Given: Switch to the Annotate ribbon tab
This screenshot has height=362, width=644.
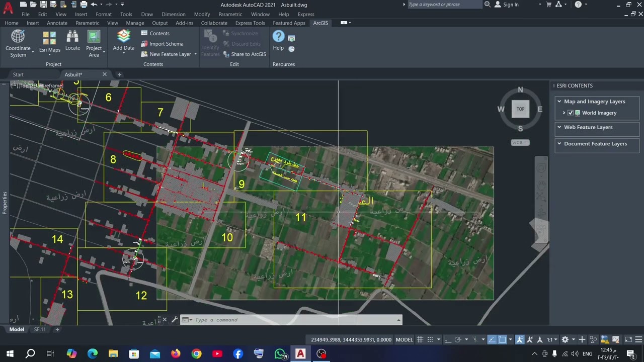Looking at the screenshot, I should coord(57,23).
